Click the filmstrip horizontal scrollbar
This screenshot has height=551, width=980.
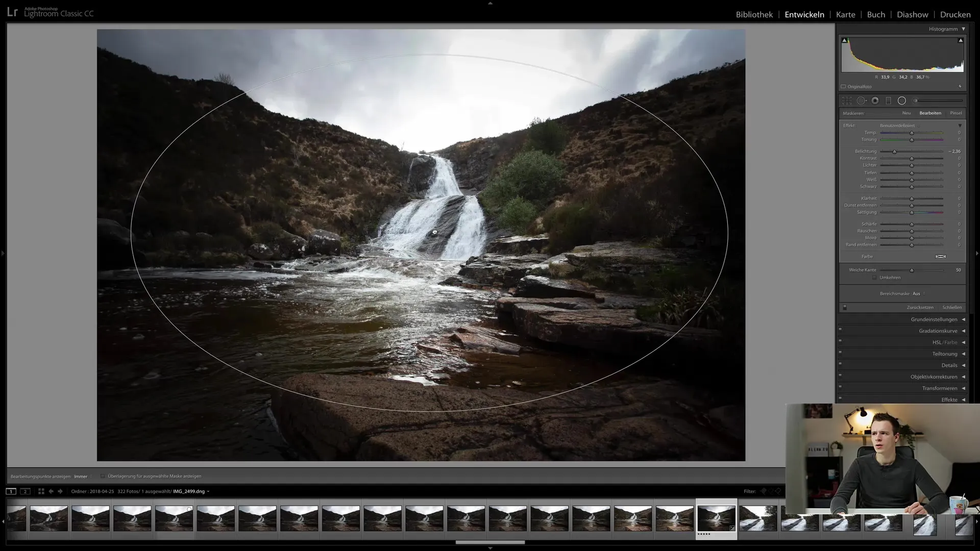[x=490, y=542]
